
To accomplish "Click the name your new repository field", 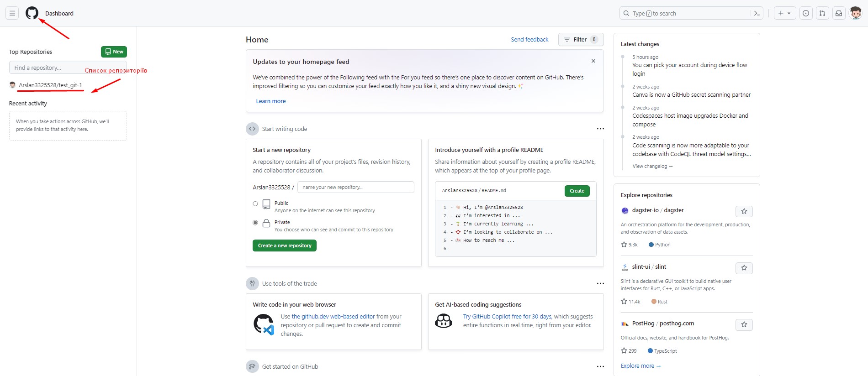I will click(356, 187).
